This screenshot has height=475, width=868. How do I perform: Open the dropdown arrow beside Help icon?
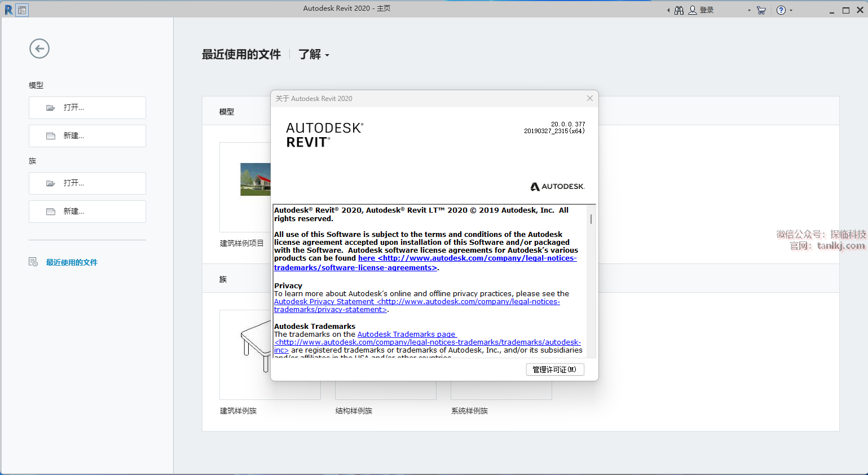(791, 10)
